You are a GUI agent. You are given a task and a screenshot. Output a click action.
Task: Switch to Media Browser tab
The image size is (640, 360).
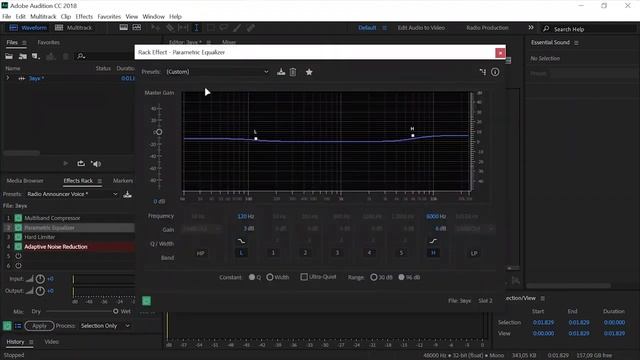[x=25, y=180]
